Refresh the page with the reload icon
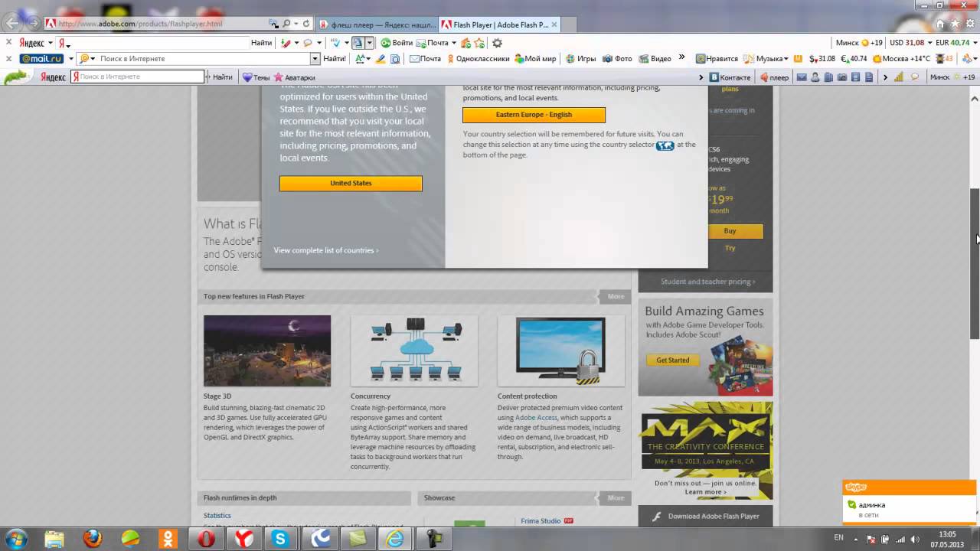980x551 pixels. pyautogui.click(x=307, y=24)
